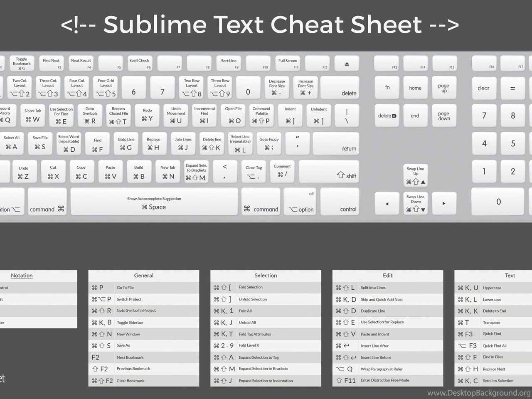Click the fn key

pyautogui.click(x=387, y=88)
